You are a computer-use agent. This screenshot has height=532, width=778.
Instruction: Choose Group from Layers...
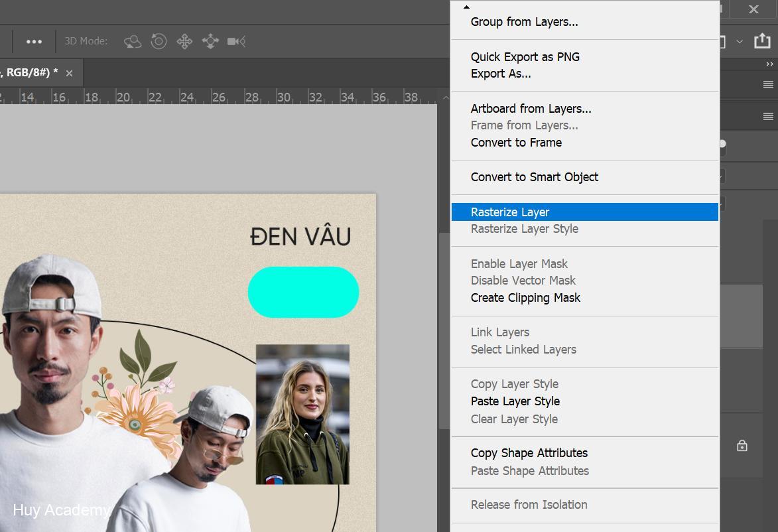coord(584,22)
